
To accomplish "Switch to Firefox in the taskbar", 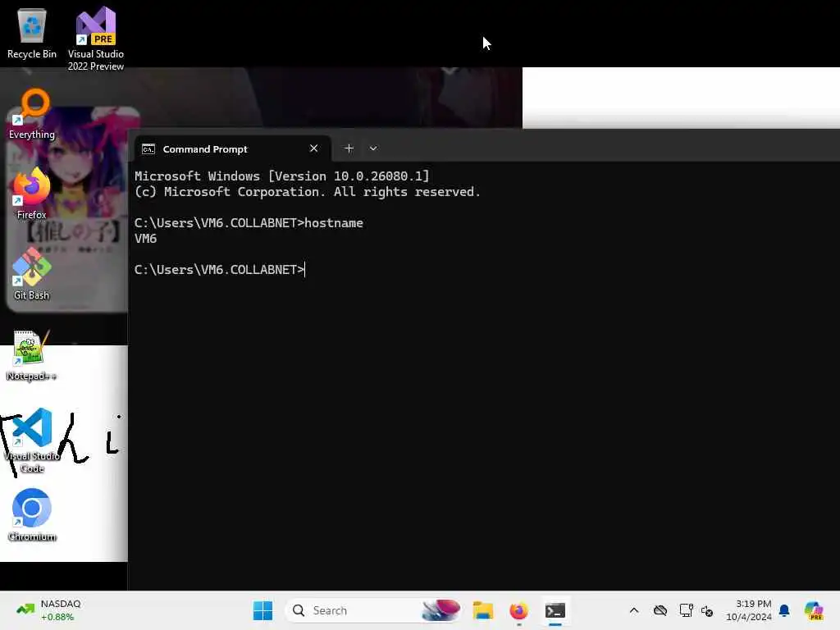I will [x=518, y=610].
